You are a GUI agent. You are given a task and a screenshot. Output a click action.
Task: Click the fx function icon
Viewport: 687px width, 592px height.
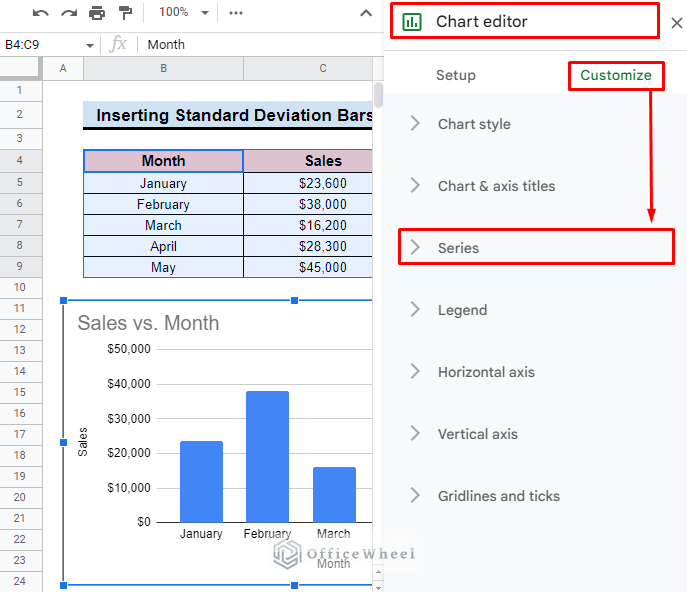tap(118, 44)
